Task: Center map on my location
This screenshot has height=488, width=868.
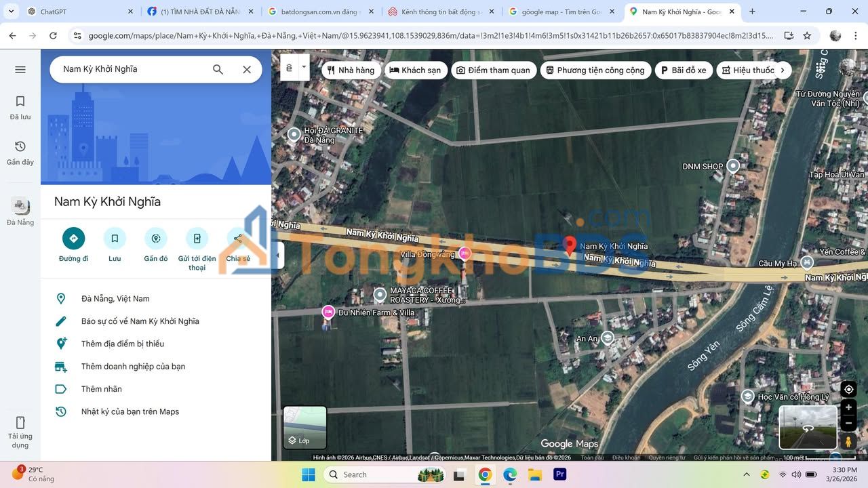Action: point(848,389)
